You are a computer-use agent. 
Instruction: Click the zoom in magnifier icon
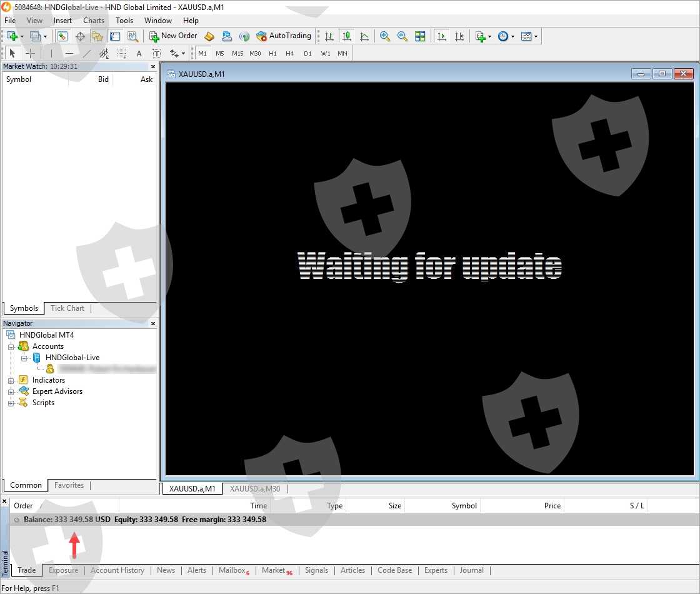tap(385, 36)
